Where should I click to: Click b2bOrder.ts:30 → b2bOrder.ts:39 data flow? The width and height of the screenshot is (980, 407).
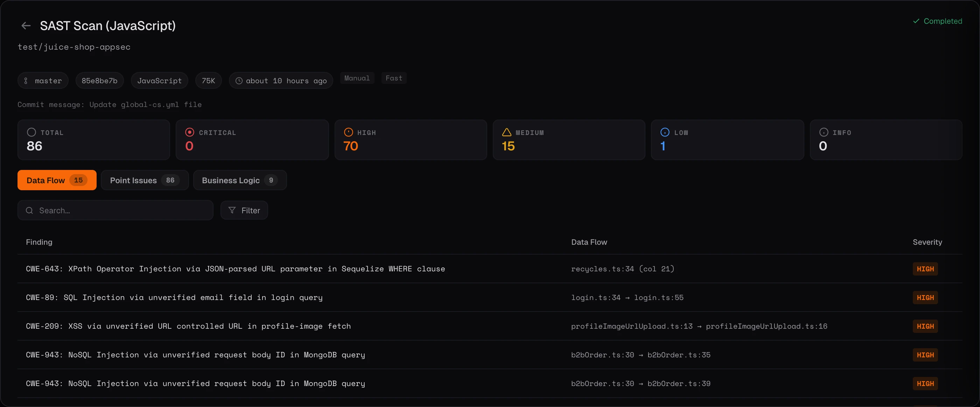[x=640, y=384]
